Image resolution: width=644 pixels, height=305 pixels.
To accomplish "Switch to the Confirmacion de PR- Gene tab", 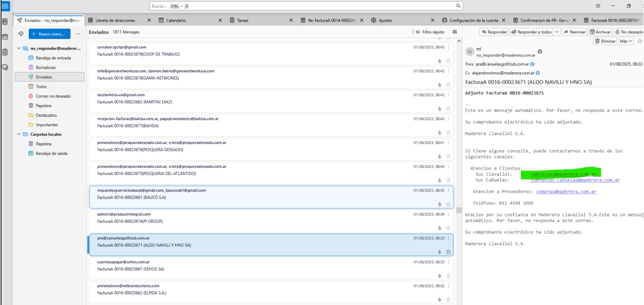I will tap(544, 20).
